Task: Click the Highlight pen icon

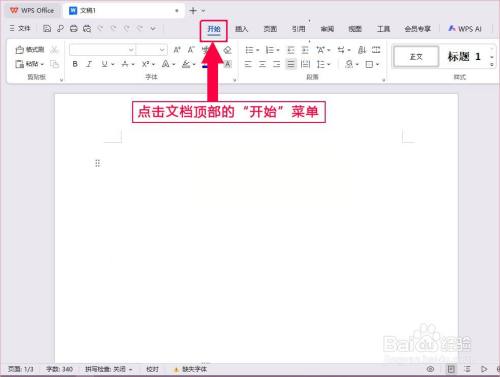Action: tap(186, 64)
